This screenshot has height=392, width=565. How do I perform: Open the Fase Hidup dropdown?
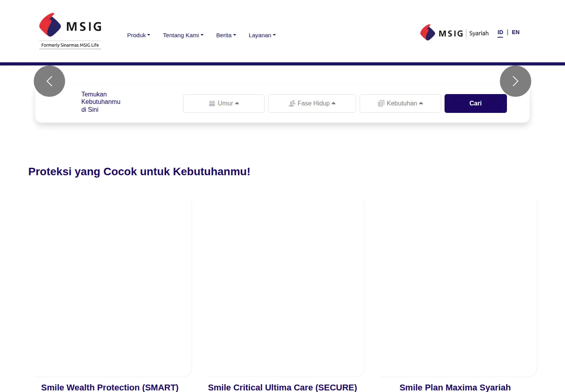[x=312, y=103]
